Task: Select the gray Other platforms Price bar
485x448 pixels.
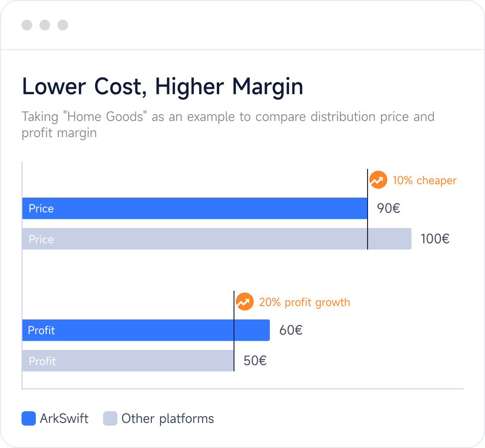Action: (x=217, y=239)
